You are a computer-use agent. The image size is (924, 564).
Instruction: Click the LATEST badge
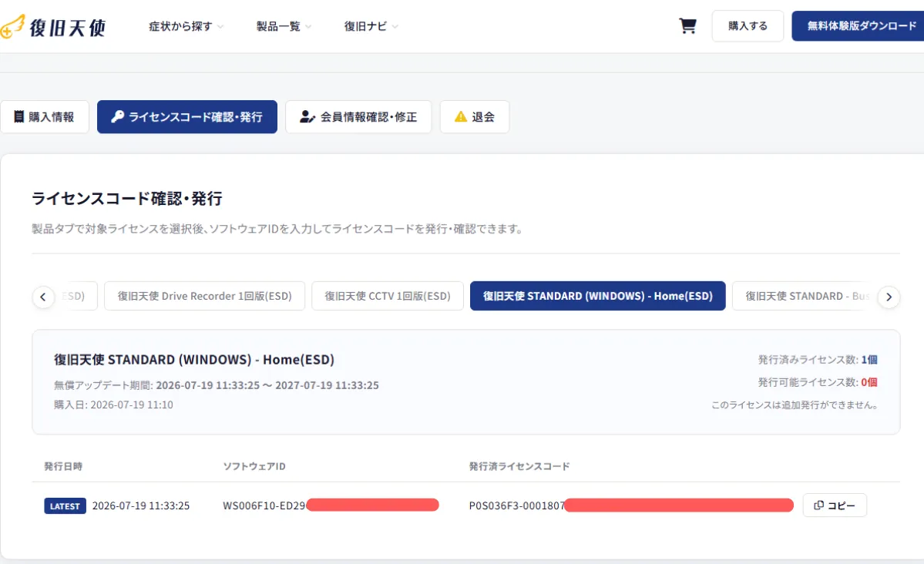[x=65, y=505]
